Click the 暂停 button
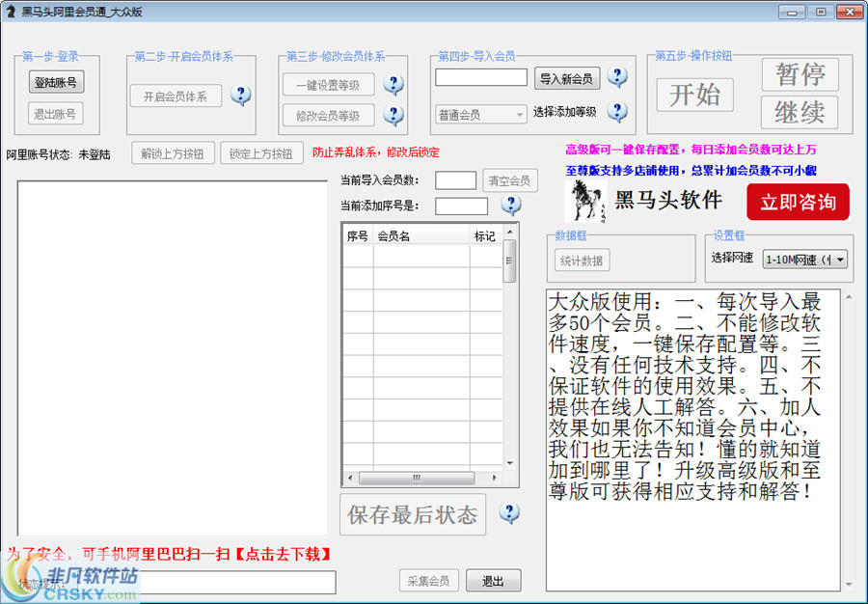868x604 pixels. click(x=800, y=74)
